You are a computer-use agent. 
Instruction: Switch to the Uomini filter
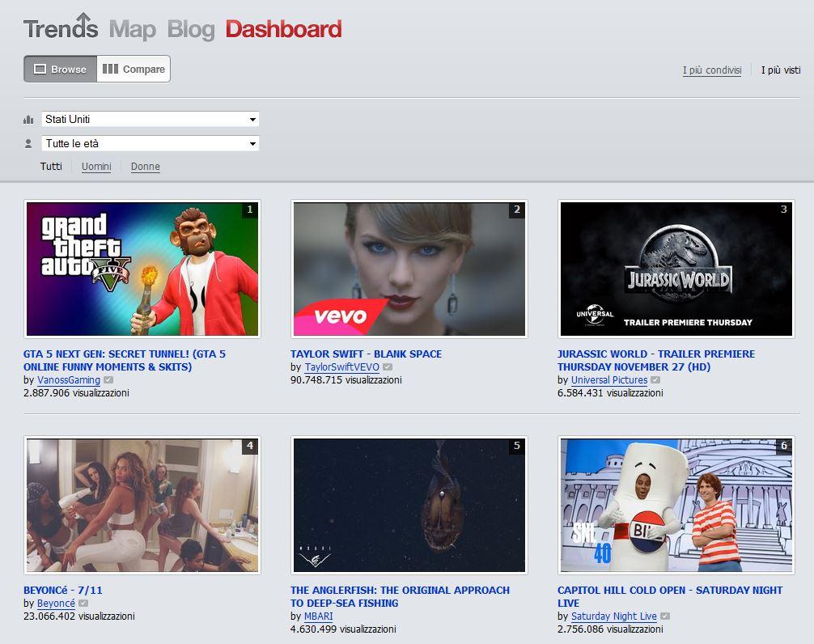pos(96,167)
